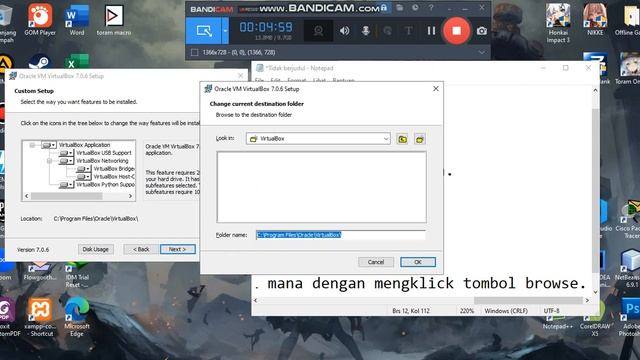
Task: Click OK in destination folder dialog
Action: pyautogui.click(x=418, y=262)
